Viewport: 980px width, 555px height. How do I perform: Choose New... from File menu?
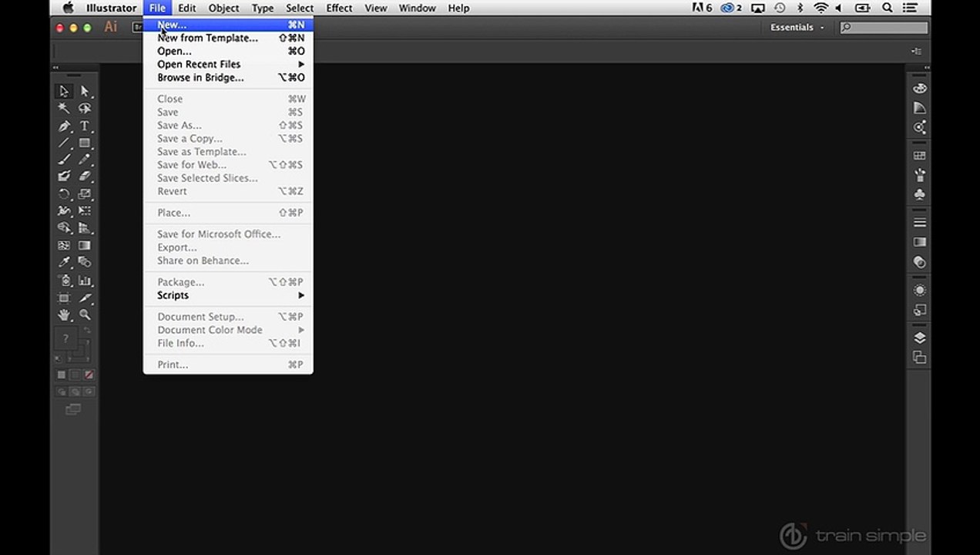[228, 25]
